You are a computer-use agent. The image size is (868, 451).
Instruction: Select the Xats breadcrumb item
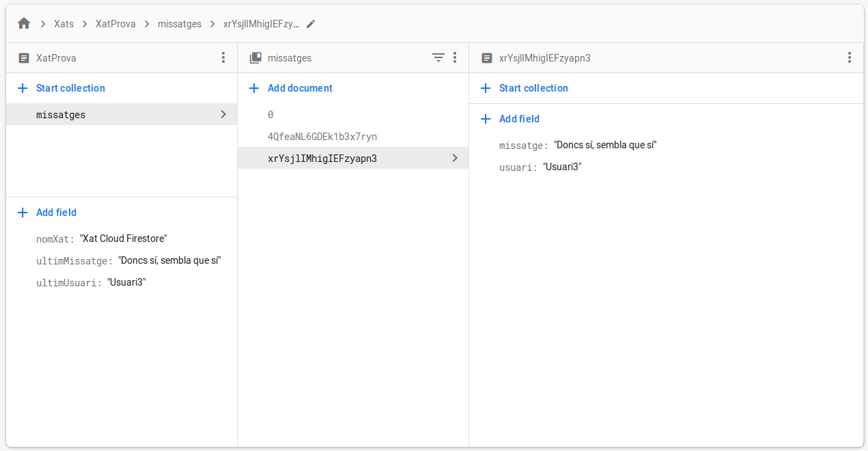pos(64,24)
